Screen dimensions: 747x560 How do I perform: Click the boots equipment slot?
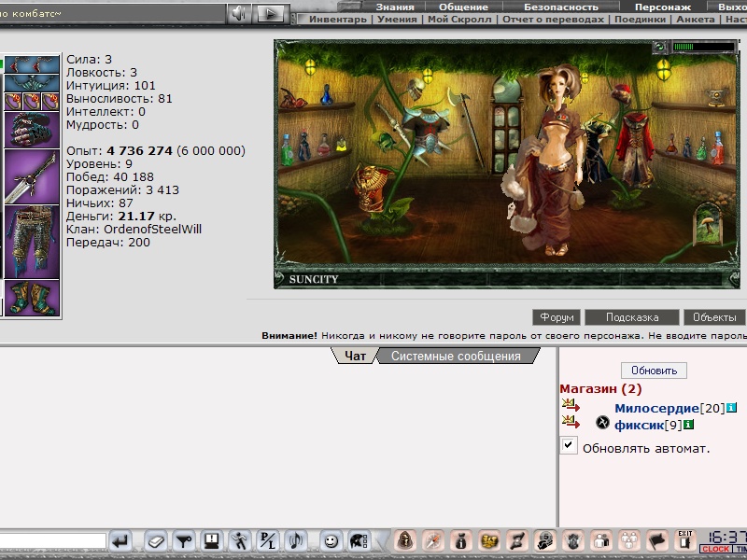32,298
